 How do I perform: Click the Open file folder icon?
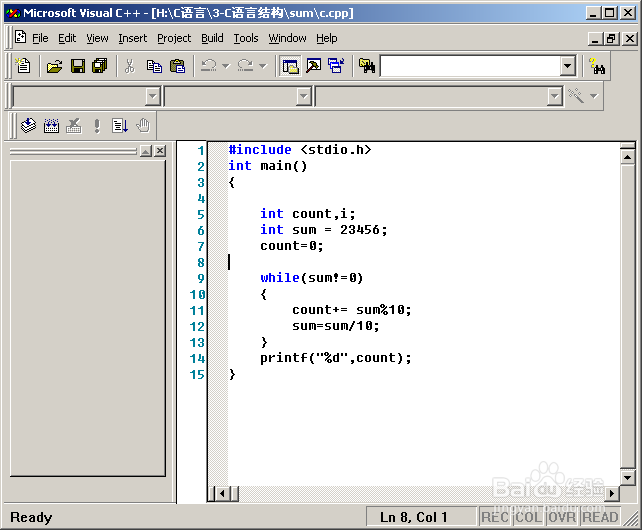54,66
